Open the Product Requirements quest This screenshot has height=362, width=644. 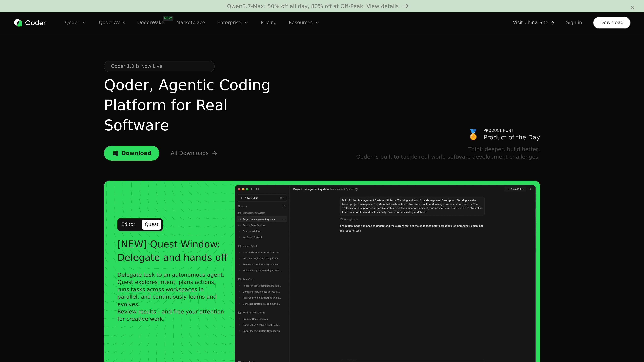[262, 319]
